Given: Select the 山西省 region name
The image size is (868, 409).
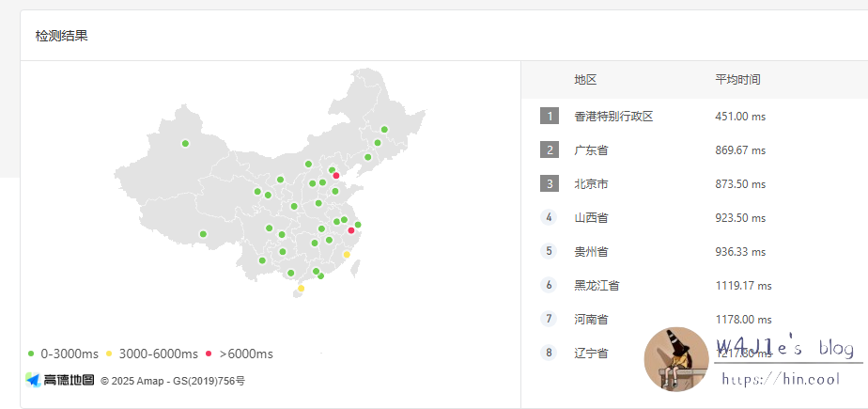Looking at the screenshot, I should (591, 218).
